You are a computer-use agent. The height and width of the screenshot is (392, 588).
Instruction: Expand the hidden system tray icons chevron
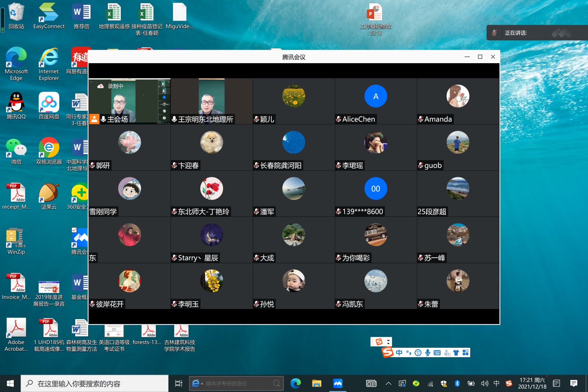coord(388,383)
